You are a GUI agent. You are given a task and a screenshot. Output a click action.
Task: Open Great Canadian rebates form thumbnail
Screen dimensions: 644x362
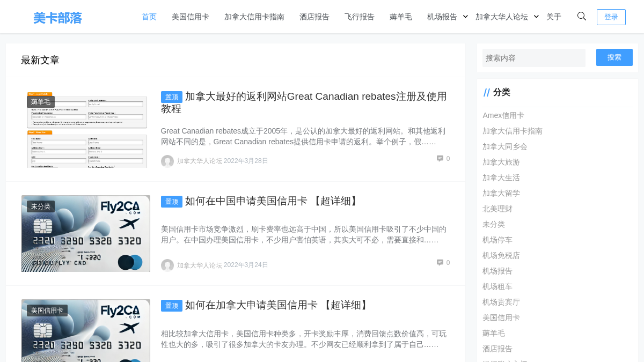point(86,129)
